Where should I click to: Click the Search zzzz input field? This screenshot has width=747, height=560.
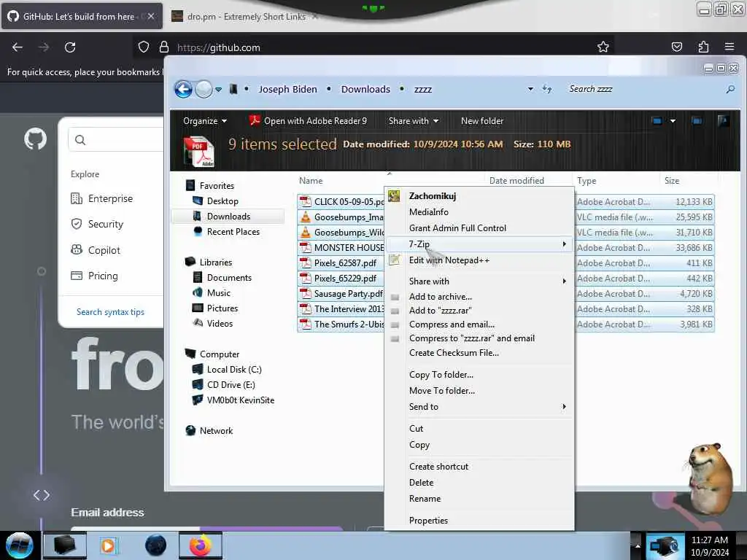643,89
